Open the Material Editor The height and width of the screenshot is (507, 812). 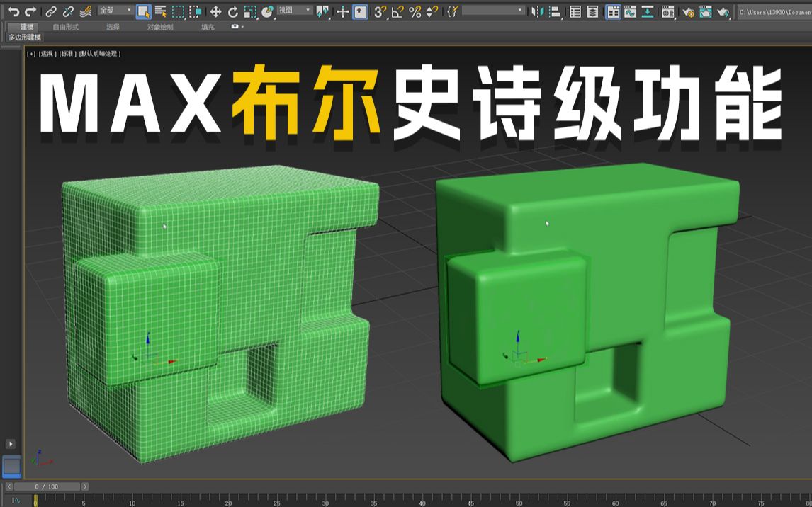pyautogui.click(x=667, y=10)
